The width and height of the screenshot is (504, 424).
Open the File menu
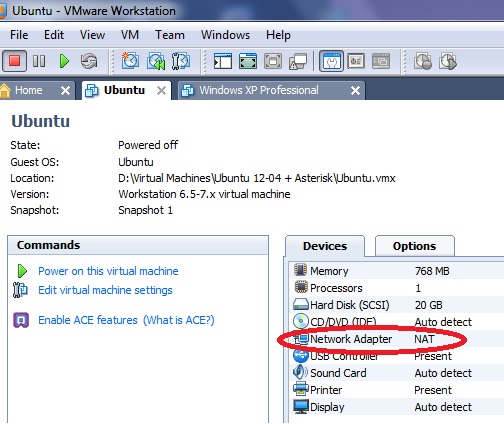[x=19, y=35]
